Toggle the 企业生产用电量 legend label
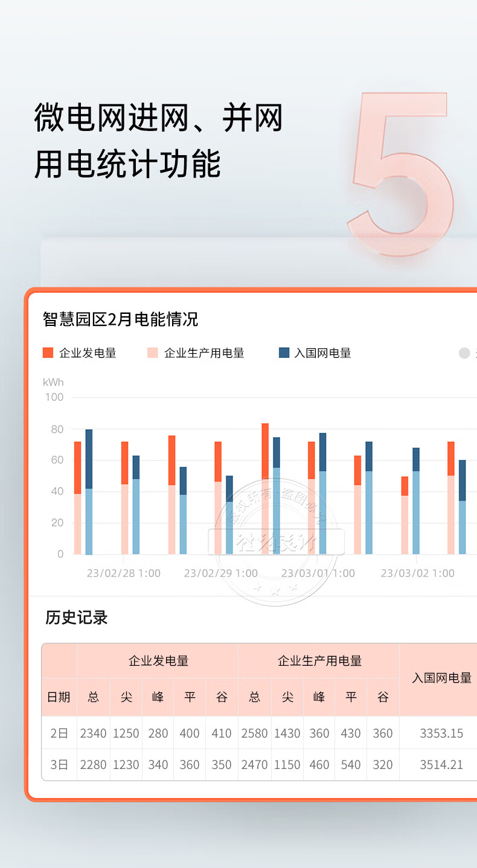Image resolution: width=477 pixels, height=868 pixels. point(204,353)
